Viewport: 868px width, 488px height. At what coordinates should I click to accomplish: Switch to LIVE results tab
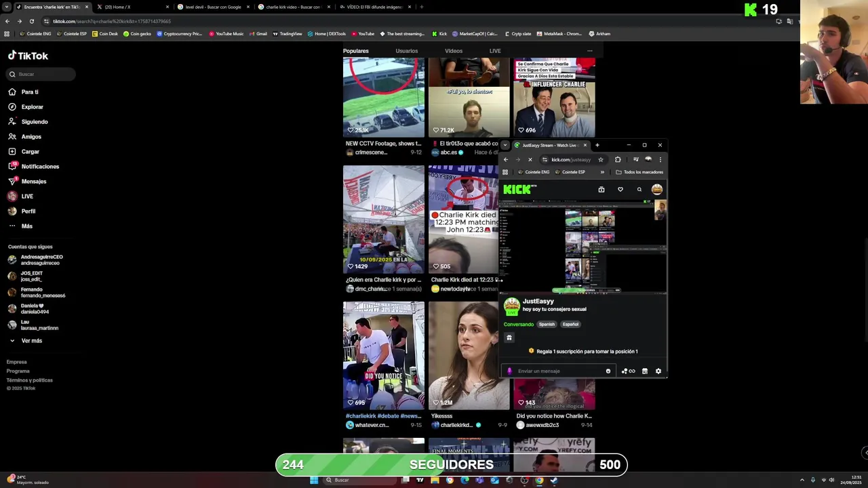495,51
